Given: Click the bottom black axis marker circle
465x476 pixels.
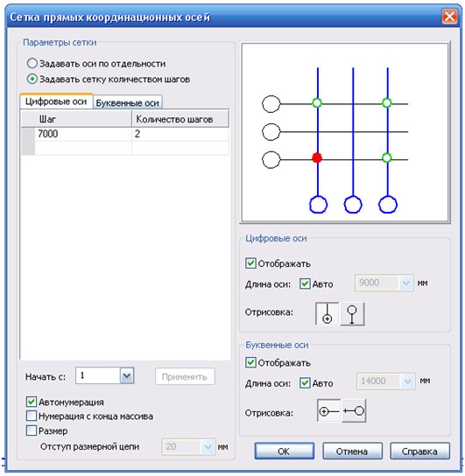Looking at the screenshot, I should coord(271,159).
